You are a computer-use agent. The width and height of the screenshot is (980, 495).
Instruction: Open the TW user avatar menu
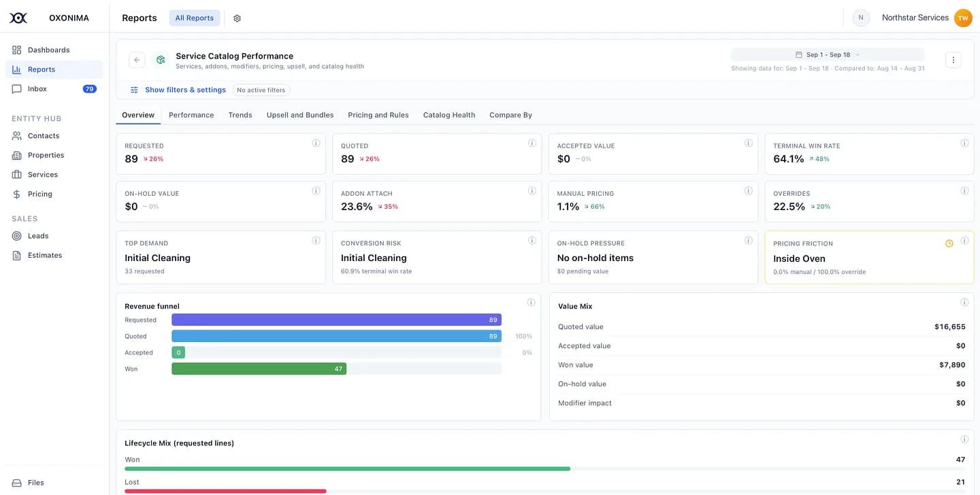963,18
